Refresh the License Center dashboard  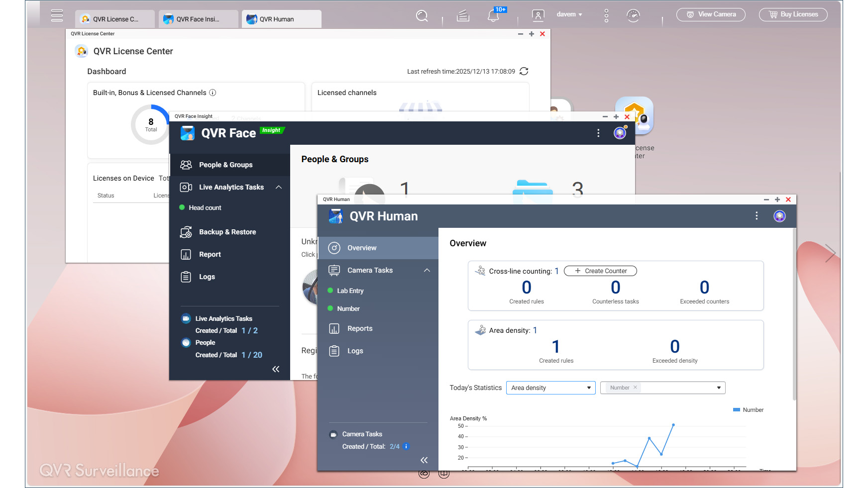point(524,71)
